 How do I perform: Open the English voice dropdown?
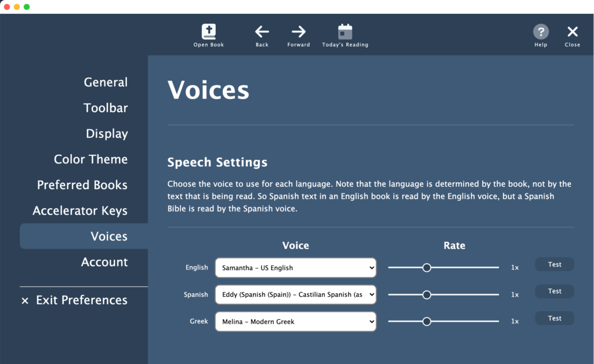295,268
